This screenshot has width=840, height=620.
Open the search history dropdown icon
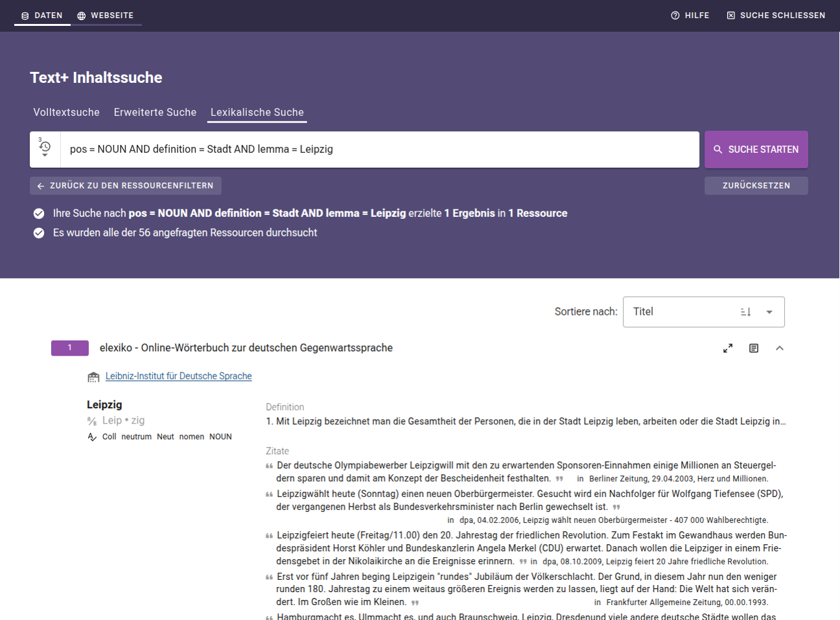click(45, 148)
